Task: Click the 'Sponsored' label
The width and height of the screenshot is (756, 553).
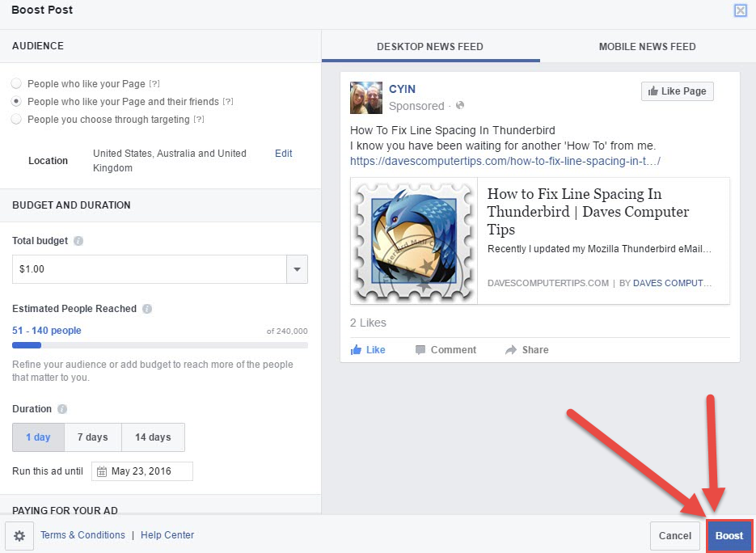Action: point(416,106)
